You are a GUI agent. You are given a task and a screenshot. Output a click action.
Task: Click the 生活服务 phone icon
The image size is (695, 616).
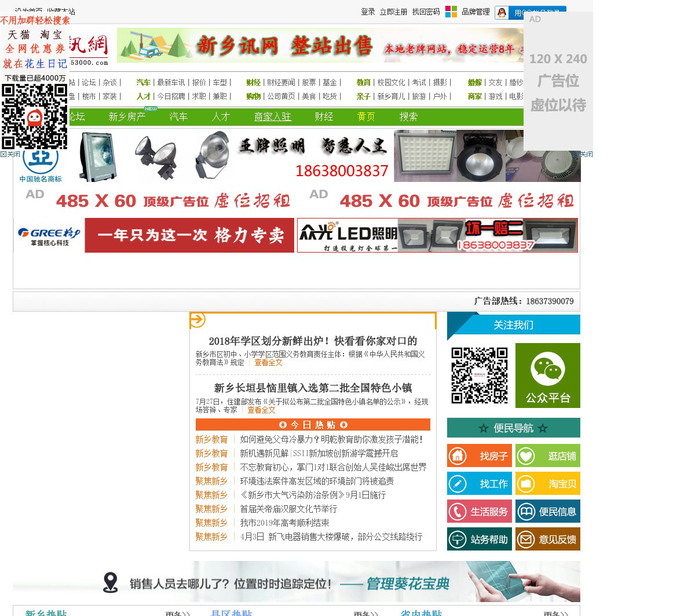458,512
